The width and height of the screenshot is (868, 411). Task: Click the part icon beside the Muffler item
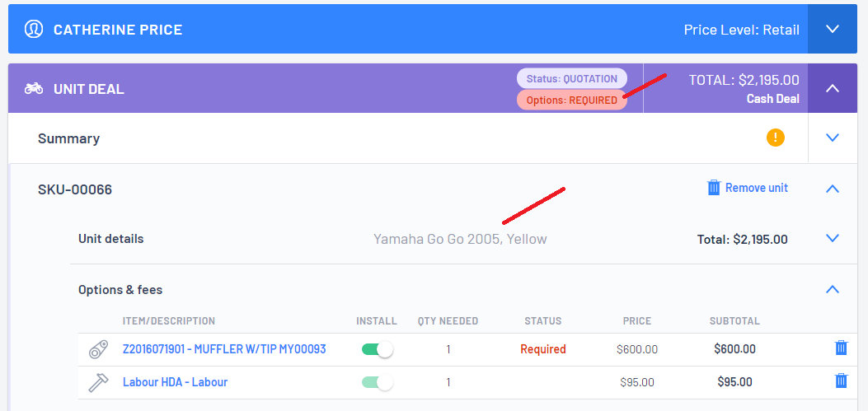pos(99,349)
